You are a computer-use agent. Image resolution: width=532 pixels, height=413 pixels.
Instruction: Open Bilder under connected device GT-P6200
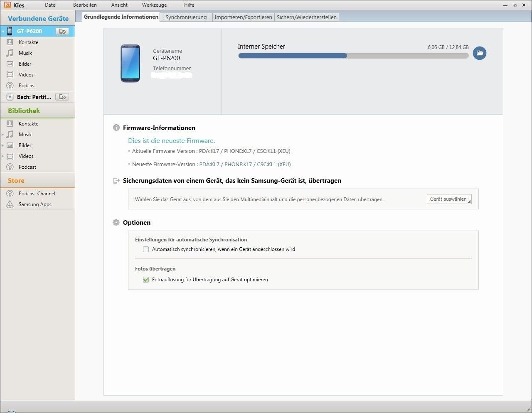tap(25, 64)
